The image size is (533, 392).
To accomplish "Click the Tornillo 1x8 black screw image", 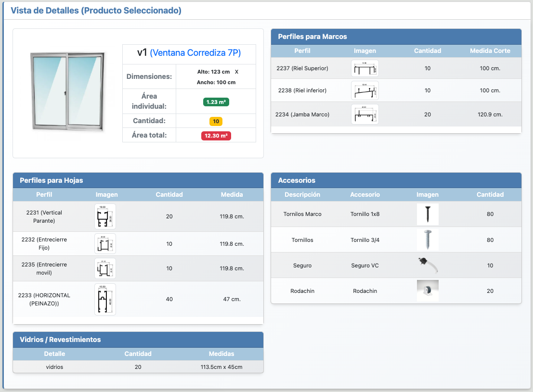I will coord(427,214).
